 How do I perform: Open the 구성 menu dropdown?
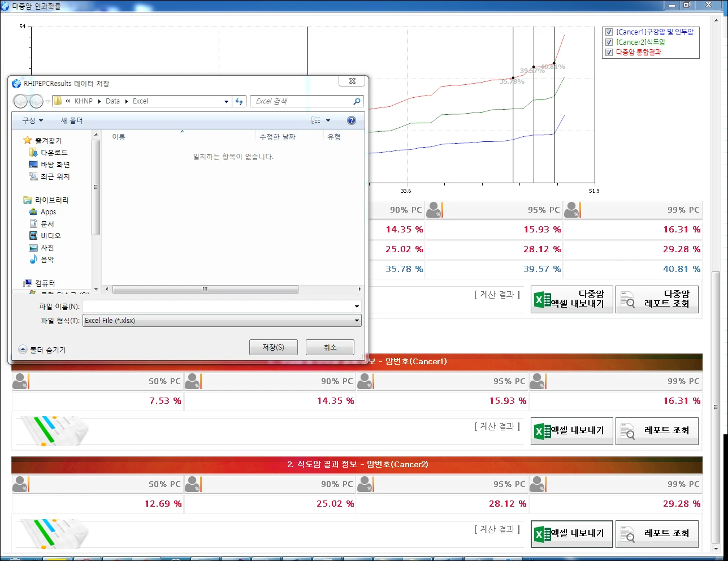click(32, 120)
